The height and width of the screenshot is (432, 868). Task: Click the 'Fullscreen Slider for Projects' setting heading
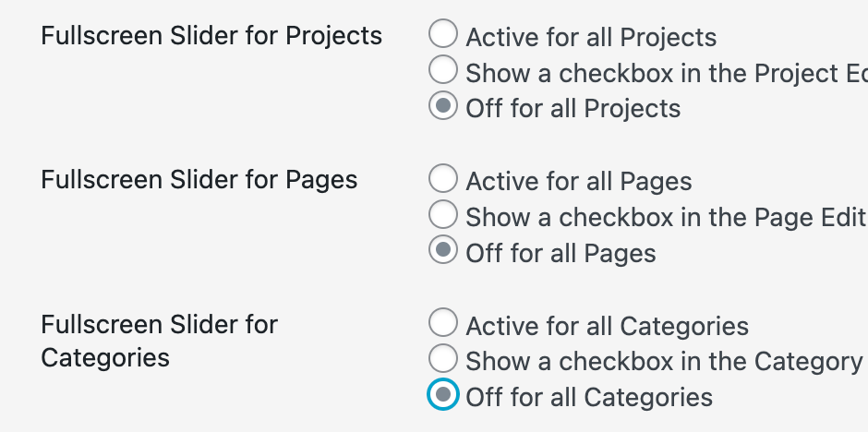click(x=211, y=36)
